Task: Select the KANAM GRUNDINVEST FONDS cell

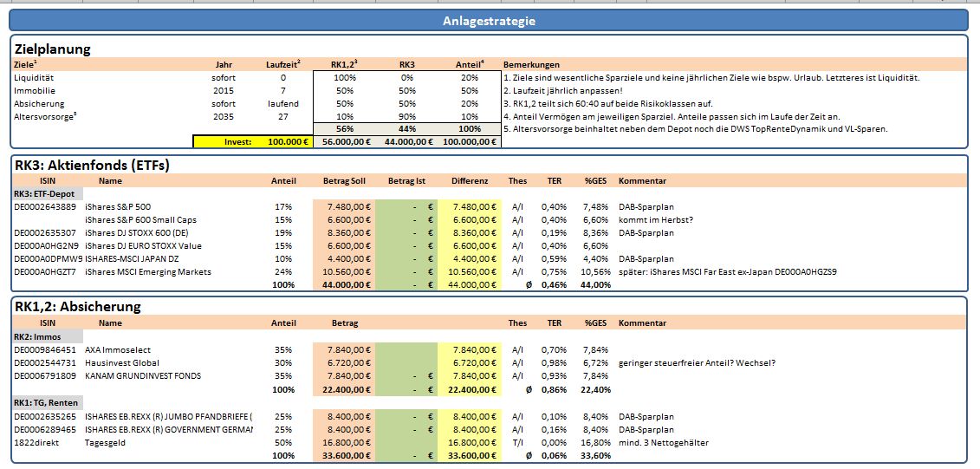Action: pyautogui.click(x=143, y=376)
